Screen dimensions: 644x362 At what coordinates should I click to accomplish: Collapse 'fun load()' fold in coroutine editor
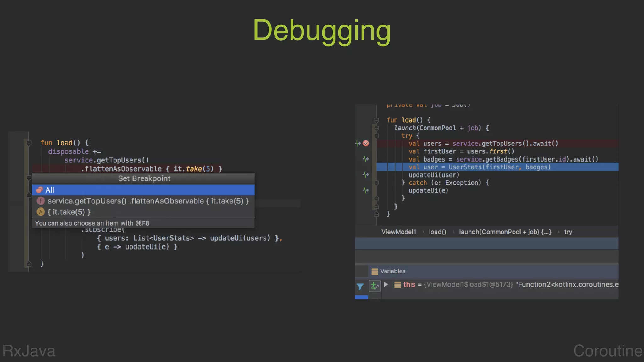(376, 120)
